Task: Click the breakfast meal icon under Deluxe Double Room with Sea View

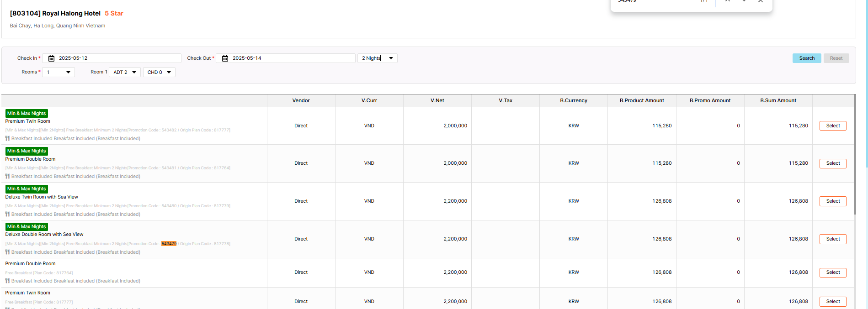Action: coord(7,252)
